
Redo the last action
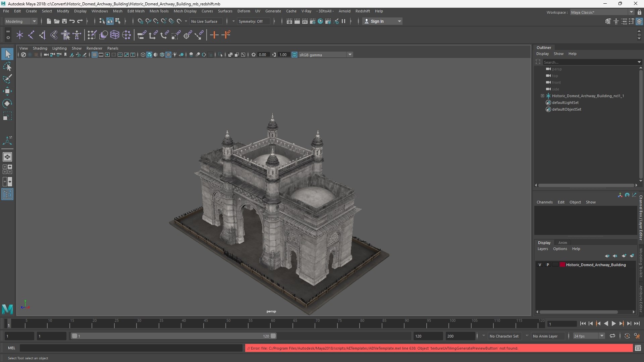click(x=80, y=21)
